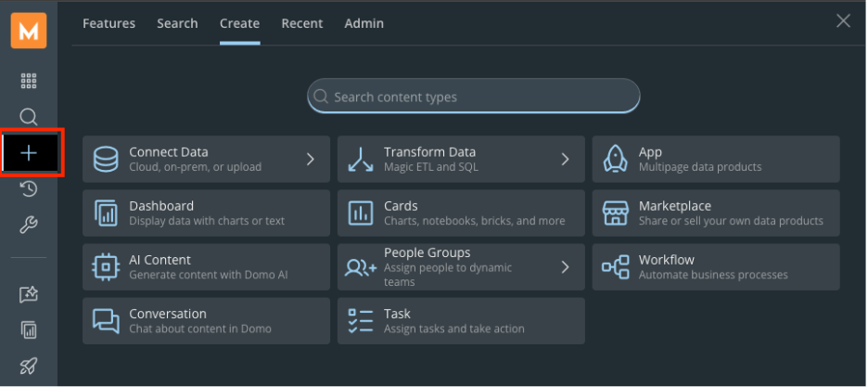Click the Task checklist icon
The height and width of the screenshot is (387, 868).
click(361, 321)
